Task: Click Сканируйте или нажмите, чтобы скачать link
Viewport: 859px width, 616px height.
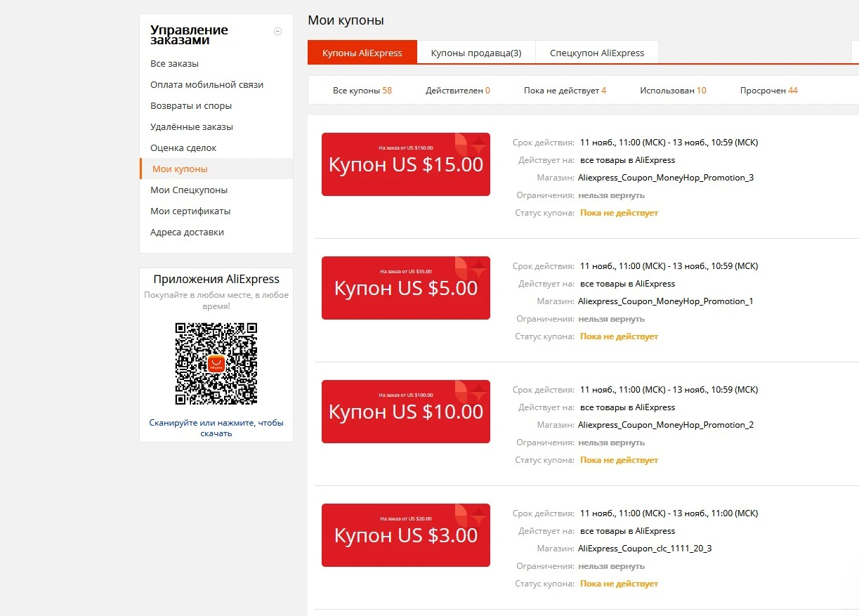Action: click(x=216, y=428)
